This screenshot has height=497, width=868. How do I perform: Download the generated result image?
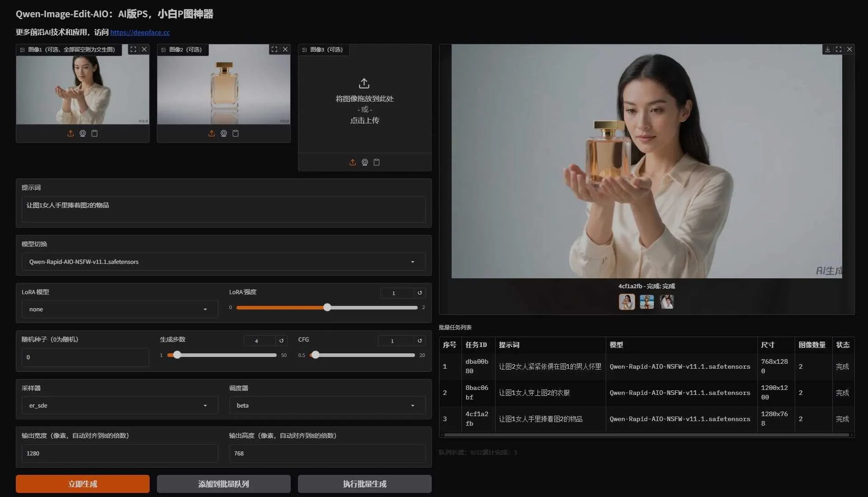click(828, 49)
